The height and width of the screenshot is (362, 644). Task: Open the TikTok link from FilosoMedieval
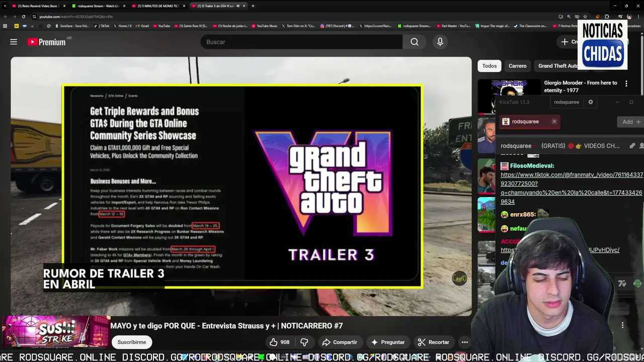click(x=572, y=188)
